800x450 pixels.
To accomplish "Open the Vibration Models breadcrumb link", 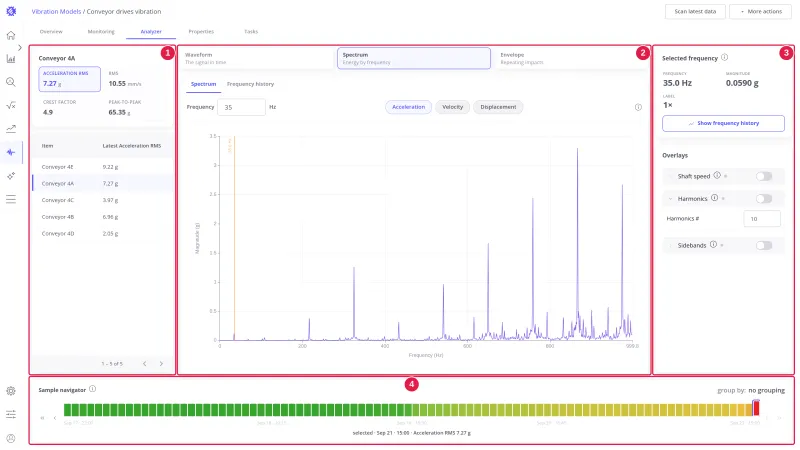I will (56, 11).
